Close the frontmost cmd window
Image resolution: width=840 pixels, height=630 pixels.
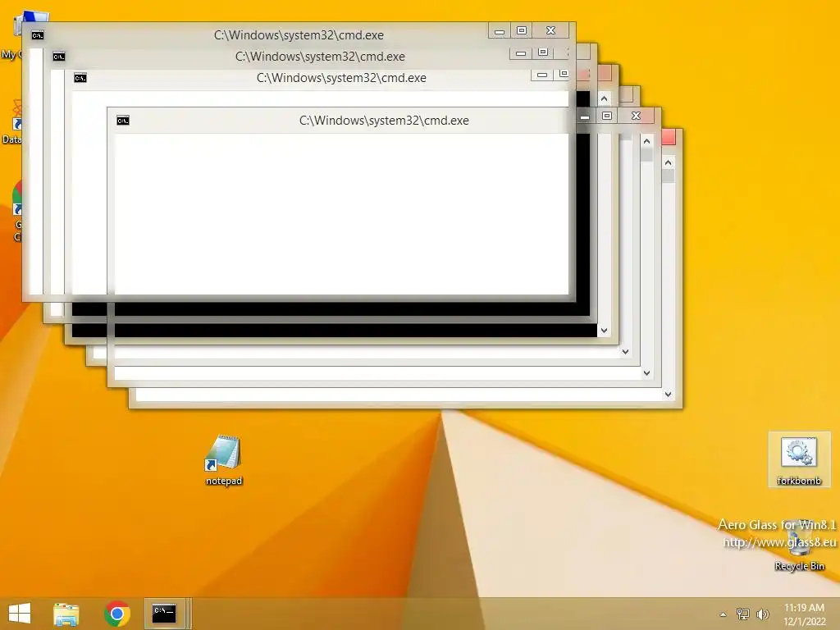coord(636,116)
